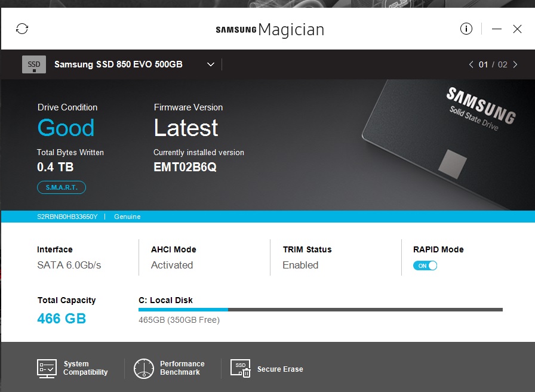Click the AHCI Mode Activated value
This screenshot has width=535, height=392.
172,265
